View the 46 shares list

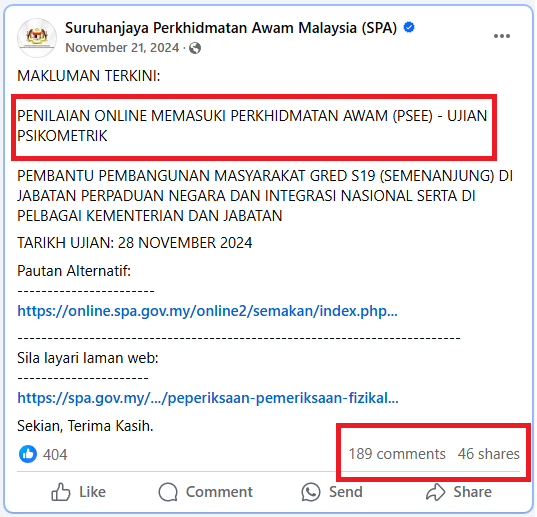click(489, 454)
